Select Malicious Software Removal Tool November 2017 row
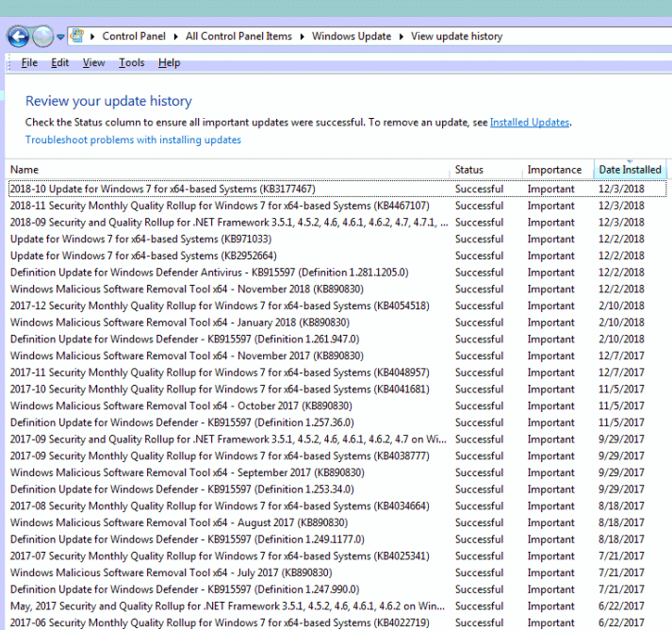Viewport: 672px width, 630px height. 336,356
